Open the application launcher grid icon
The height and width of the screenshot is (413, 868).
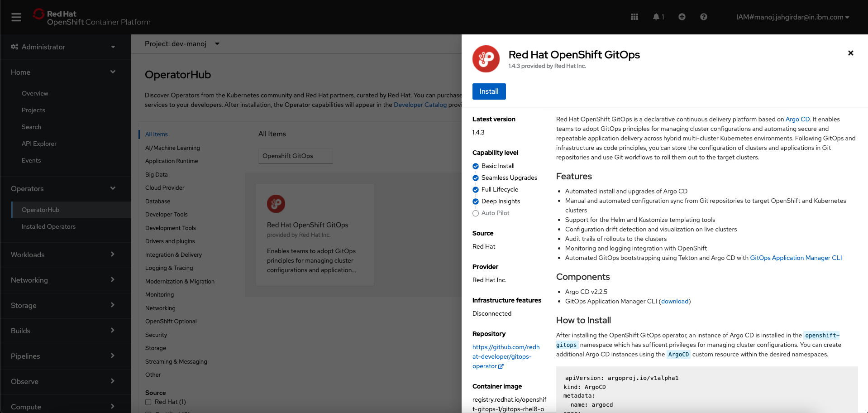click(x=634, y=17)
